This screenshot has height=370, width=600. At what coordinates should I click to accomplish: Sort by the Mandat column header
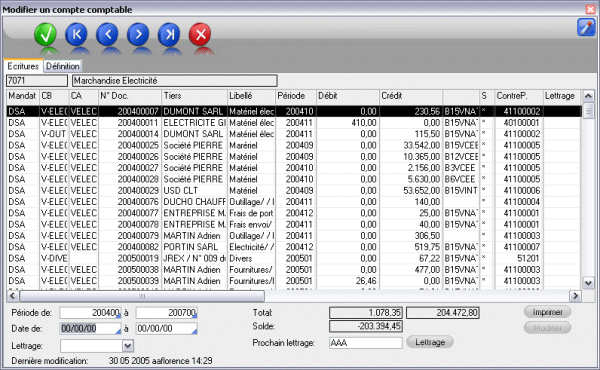tap(23, 96)
